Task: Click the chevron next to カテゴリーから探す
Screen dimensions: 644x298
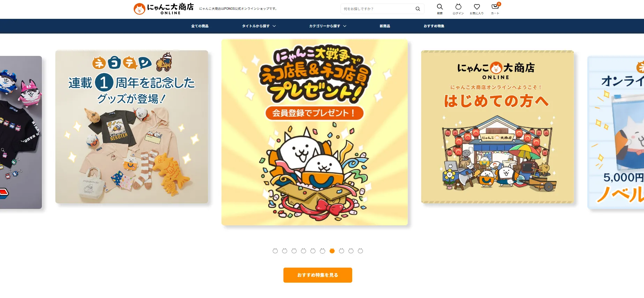Action: pos(345,26)
